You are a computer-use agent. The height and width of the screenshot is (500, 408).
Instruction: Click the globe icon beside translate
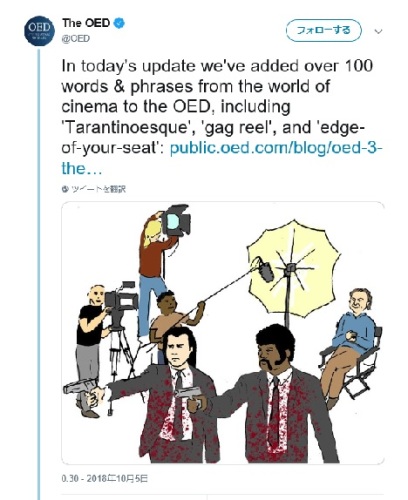coord(65,189)
